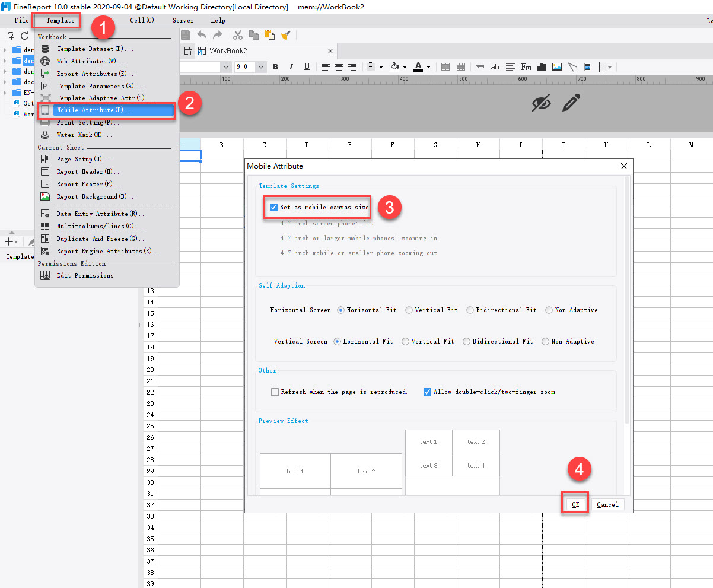Open the insert formula F(x) tool
Viewport: 713px width, 588px height.
coord(526,66)
